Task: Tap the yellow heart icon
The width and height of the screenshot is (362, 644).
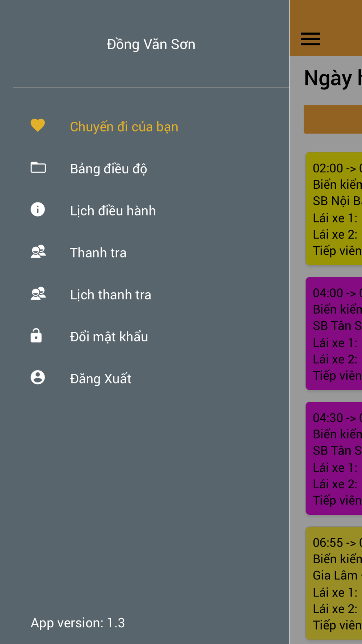Action: coord(38,125)
